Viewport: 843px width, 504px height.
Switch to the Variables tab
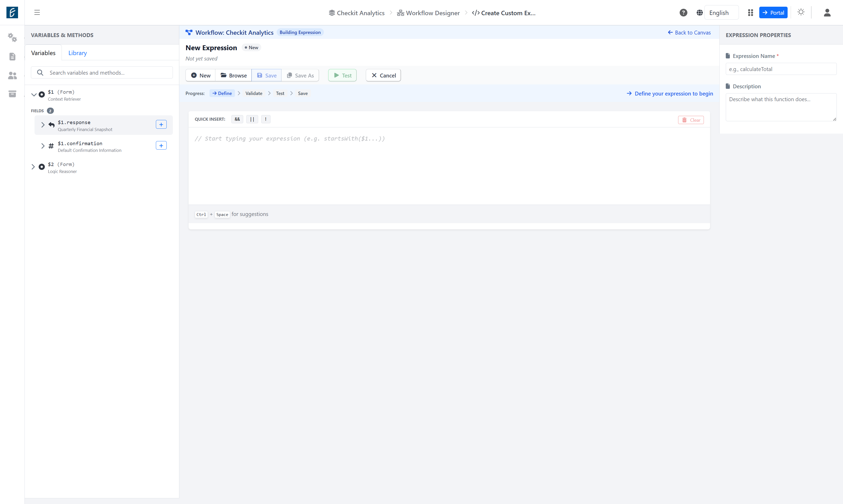point(43,53)
